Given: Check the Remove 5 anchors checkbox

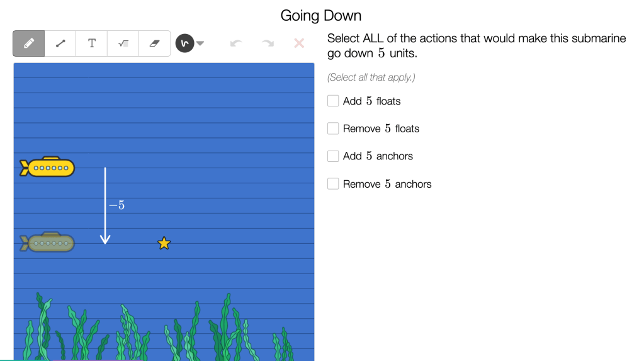Looking at the screenshot, I should coord(334,184).
